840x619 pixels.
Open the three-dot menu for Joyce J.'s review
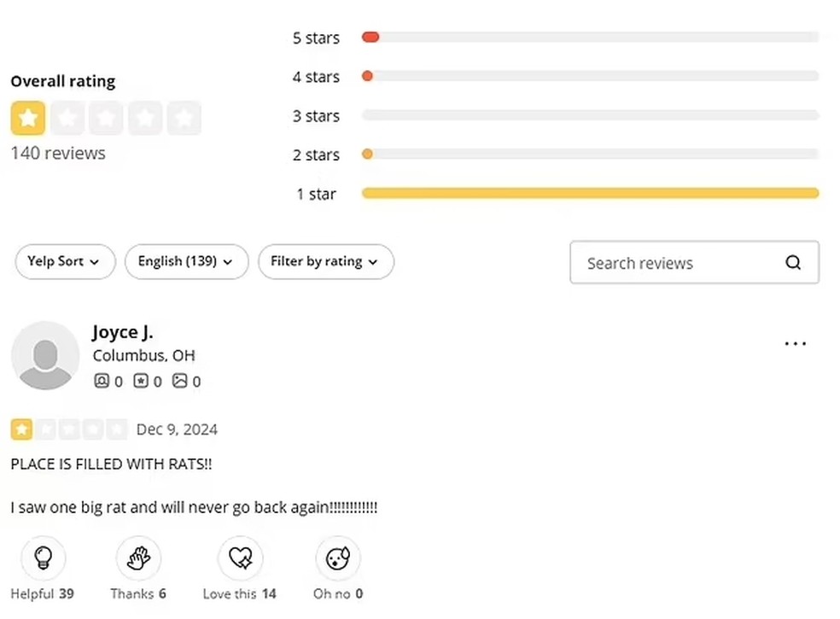click(795, 343)
